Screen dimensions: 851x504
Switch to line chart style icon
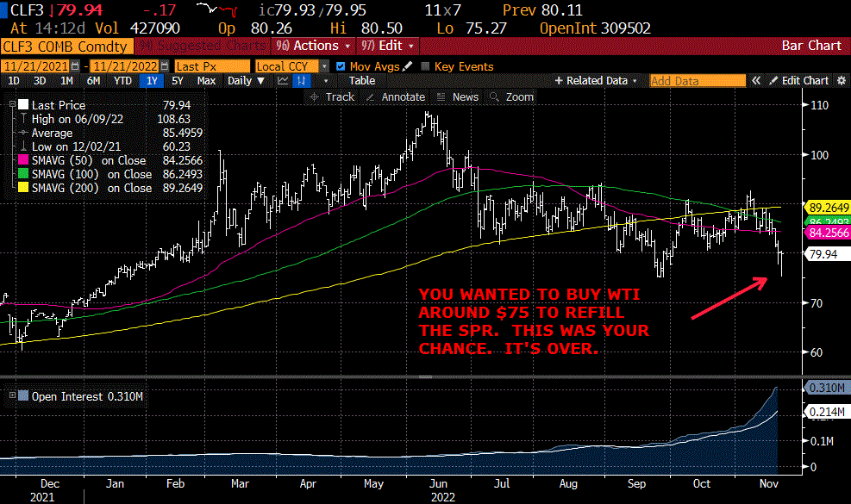click(283, 81)
